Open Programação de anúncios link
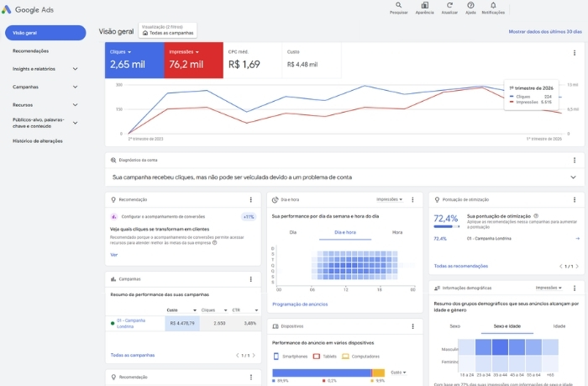 tap(300, 304)
